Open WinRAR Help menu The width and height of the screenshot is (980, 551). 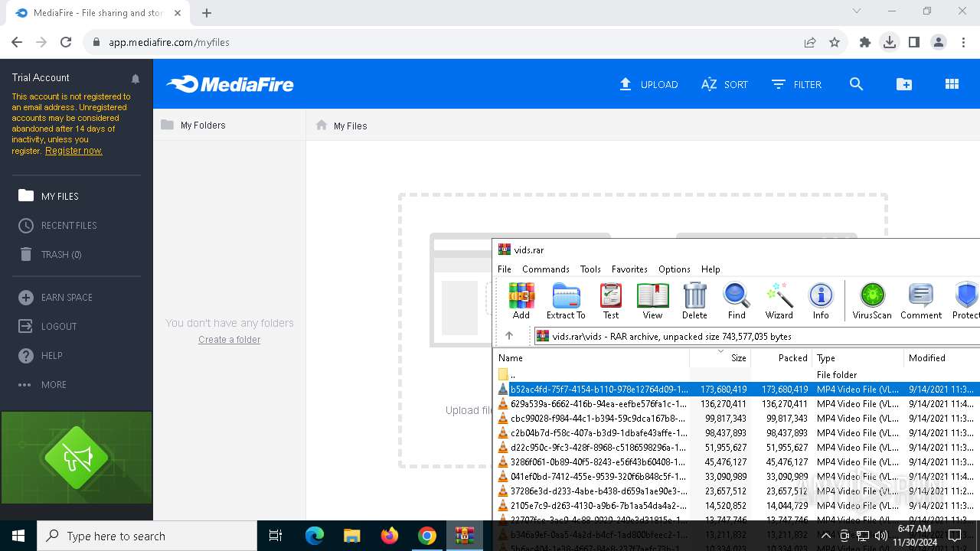(x=710, y=269)
